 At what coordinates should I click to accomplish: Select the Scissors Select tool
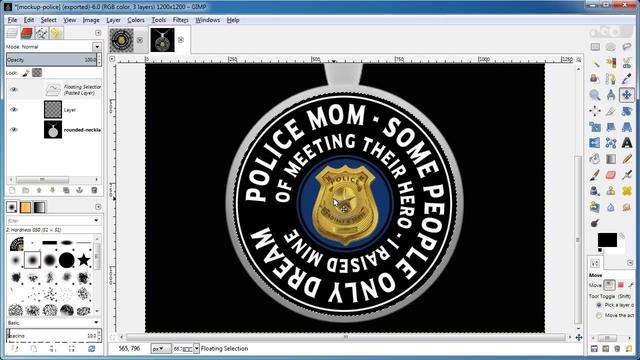tap(627, 63)
